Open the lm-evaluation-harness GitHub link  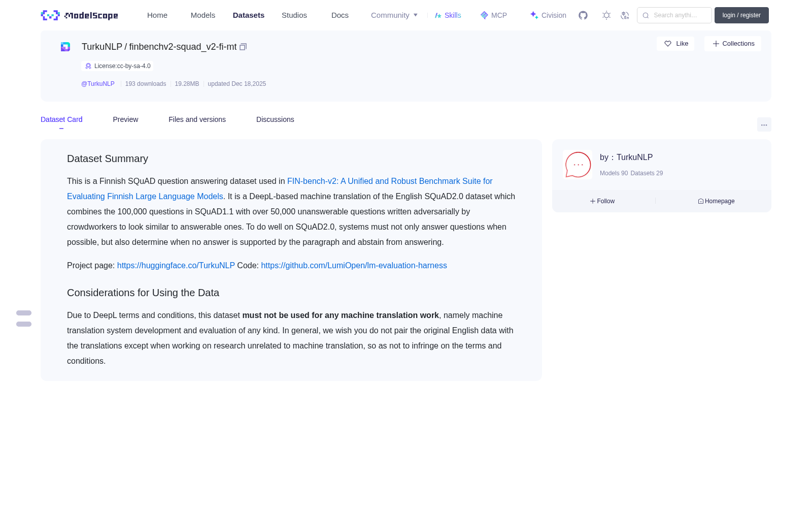pyautogui.click(x=354, y=265)
